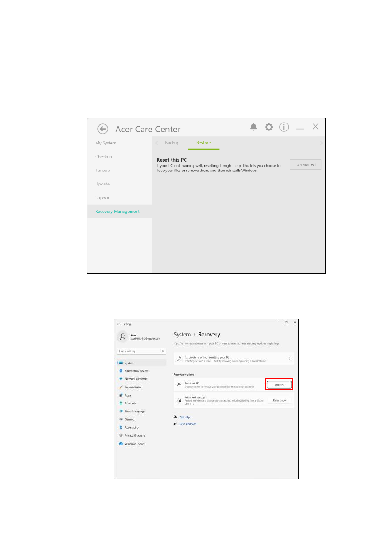Click the Advanced startup label
The width and height of the screenshot is (392, 555).
click(195, 398)
